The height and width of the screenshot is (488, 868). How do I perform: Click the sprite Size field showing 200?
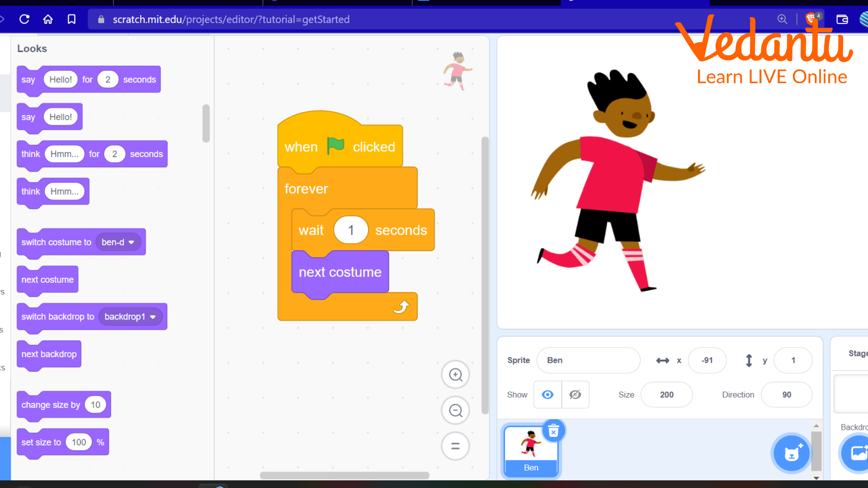pos(666,394)
